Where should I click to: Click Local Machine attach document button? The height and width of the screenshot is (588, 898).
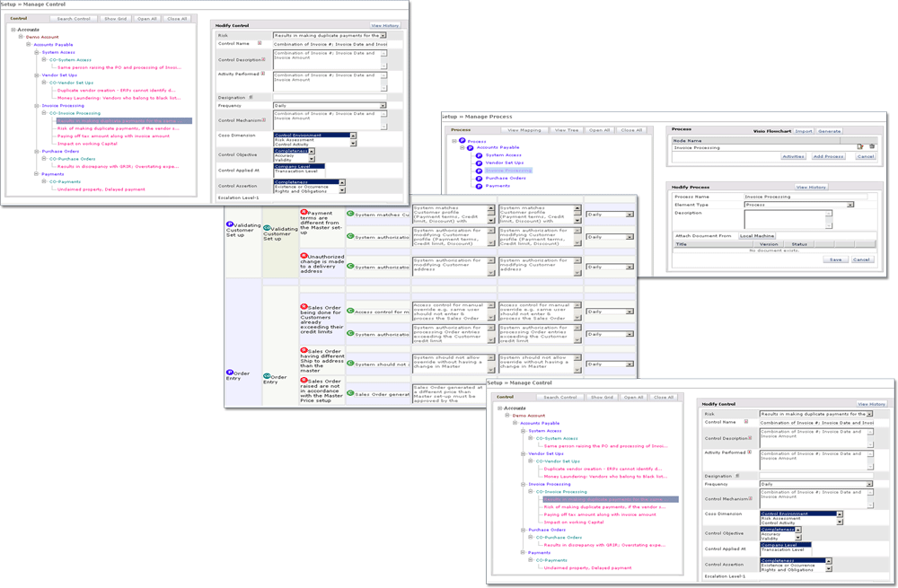tap(757, 236)
